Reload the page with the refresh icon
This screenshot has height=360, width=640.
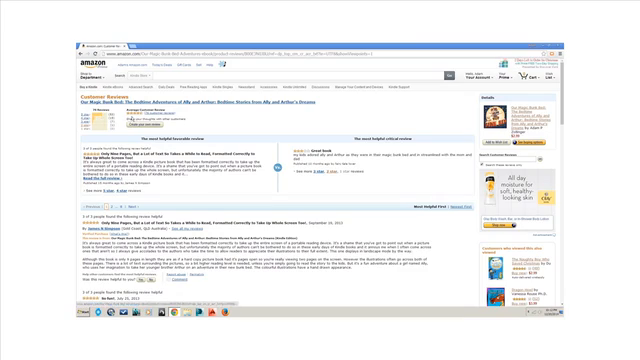pyautogui.click(x=95, y=54)
